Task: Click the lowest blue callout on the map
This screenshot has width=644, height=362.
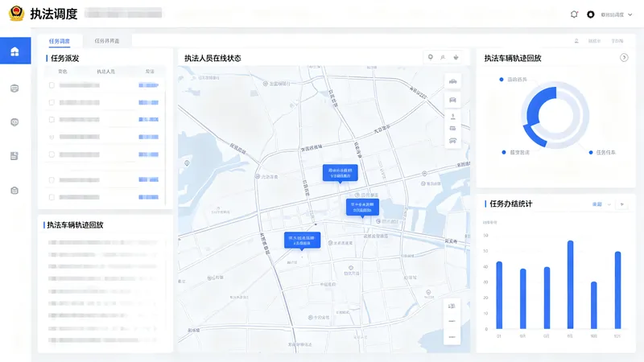Action: coord(302,241)
